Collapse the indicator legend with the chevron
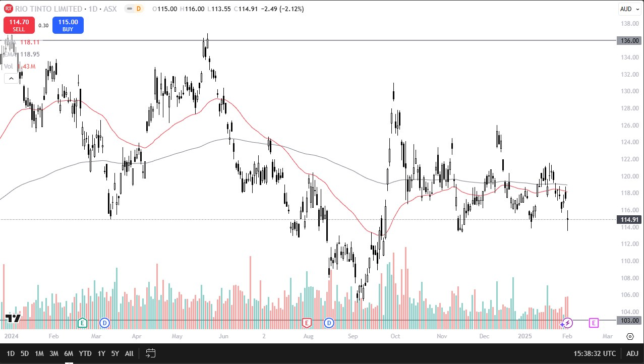644x364 pixels. pos(10,78)
